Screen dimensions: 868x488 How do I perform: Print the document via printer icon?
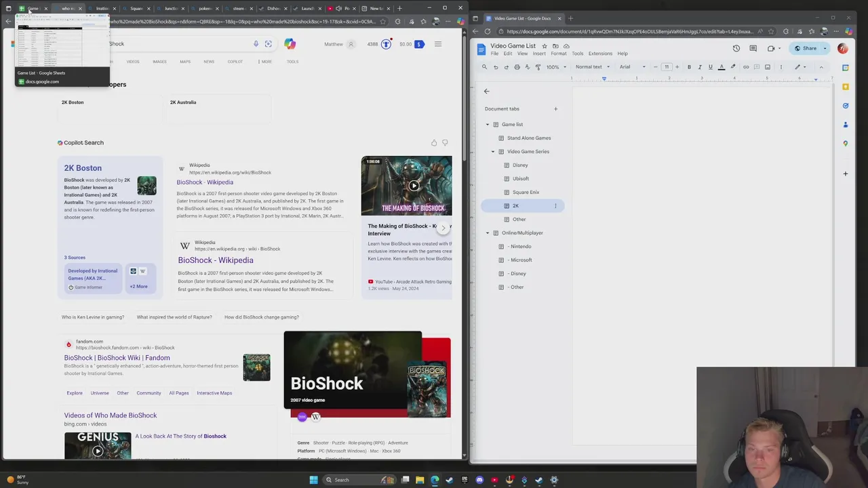pyautogui.click(x=517, y=67)
